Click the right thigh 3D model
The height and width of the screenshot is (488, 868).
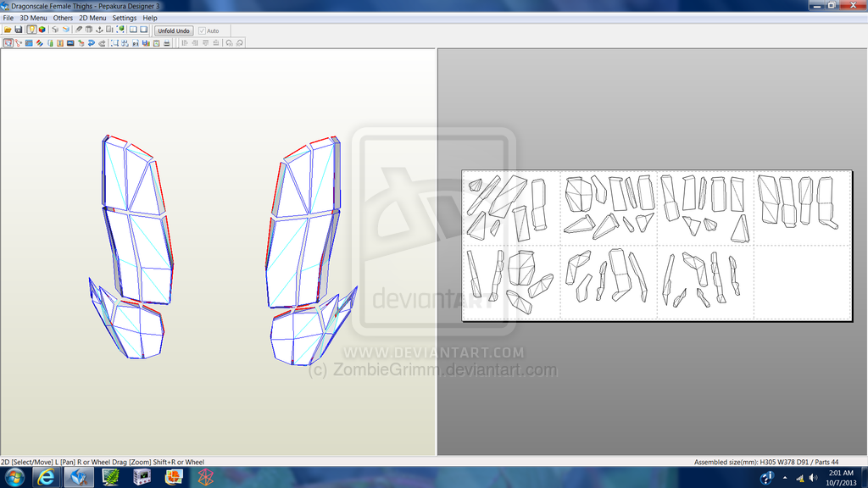[312, 251]
